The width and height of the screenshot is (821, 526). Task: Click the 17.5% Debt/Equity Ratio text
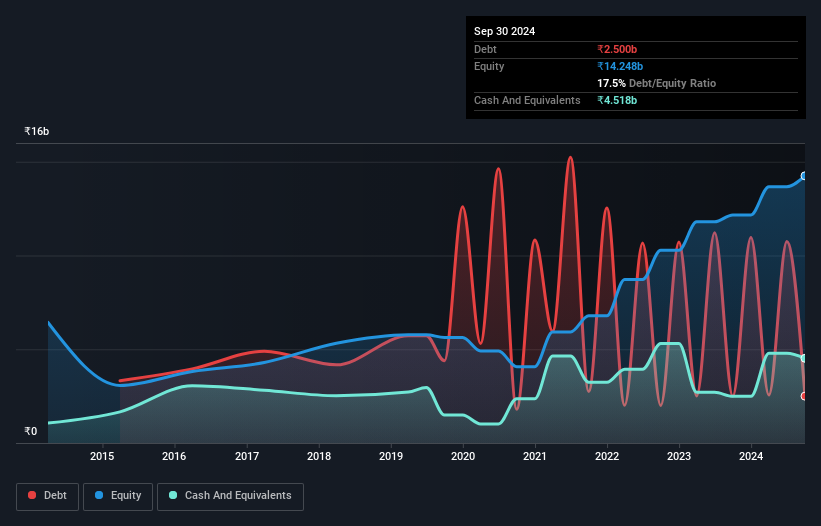coord(657,83)
